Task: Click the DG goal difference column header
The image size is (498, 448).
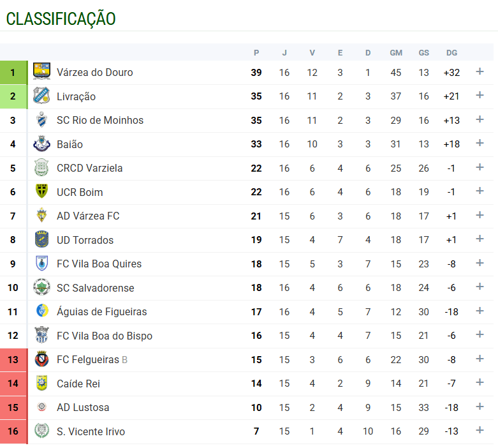Action: pyautogui.click(x=451, y=53)
